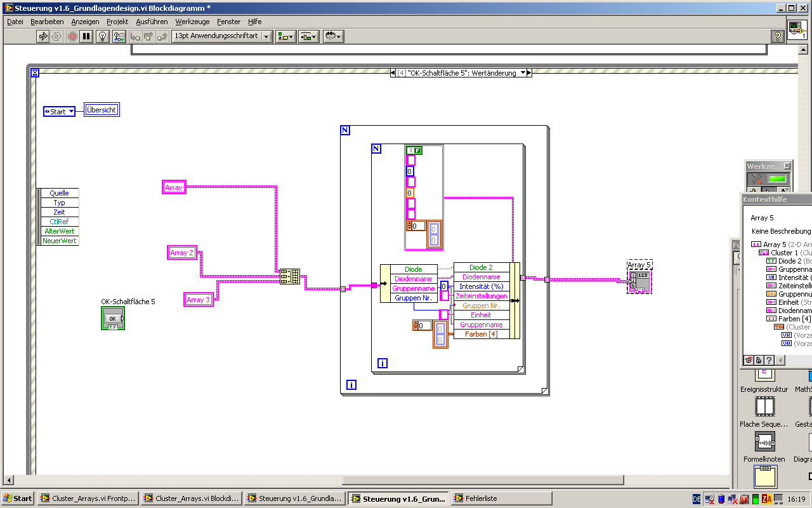812x508 pixels.
Task: Click the Kontexthilfe more help question mark
Action: pos(769,360)
